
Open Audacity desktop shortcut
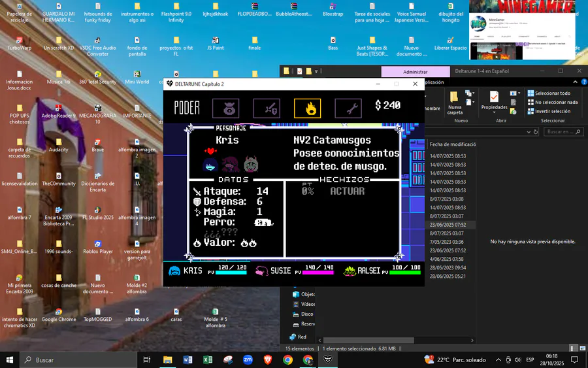(59, 145)
